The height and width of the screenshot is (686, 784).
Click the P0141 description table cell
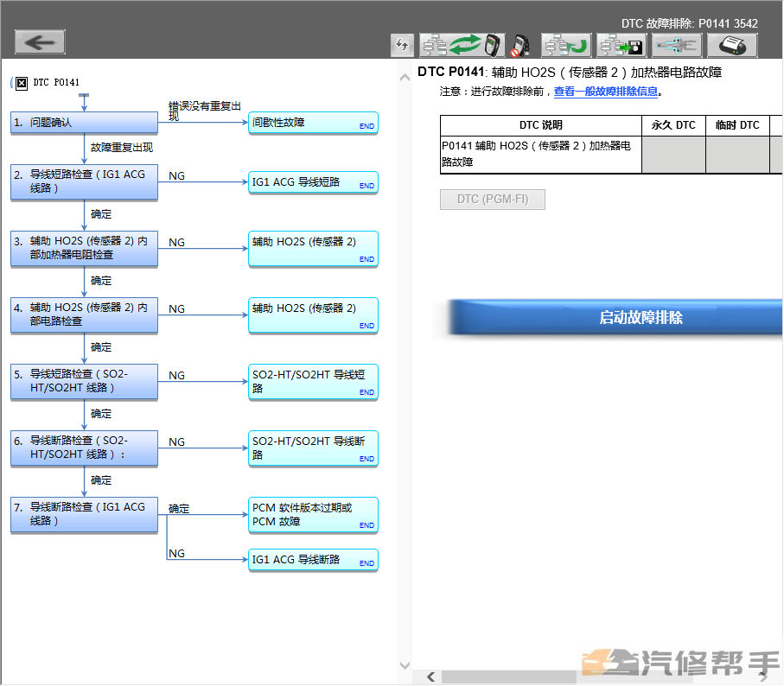[x=541, y=155]
